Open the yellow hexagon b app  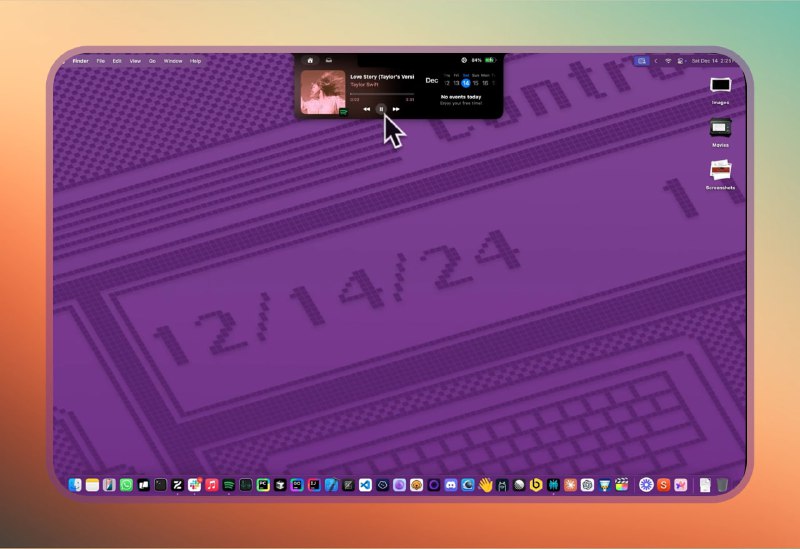pyautogui.click(x=536, y=485)
